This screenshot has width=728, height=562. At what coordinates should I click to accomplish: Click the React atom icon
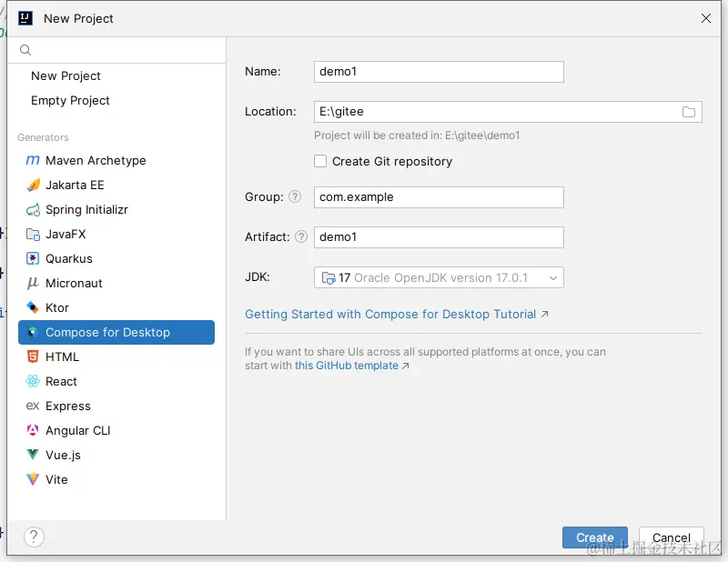click(x=33, y=381)
